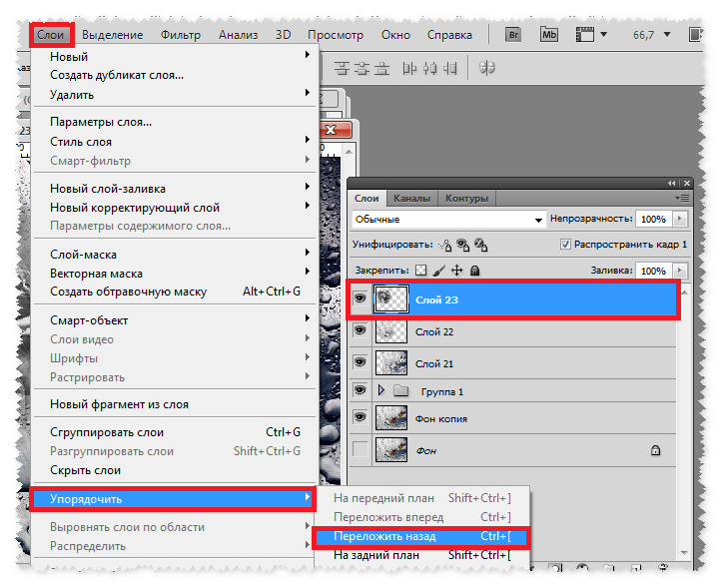Align left edges of layers
The width and height of the screenshot is (722, 588).
coord(409,69)
